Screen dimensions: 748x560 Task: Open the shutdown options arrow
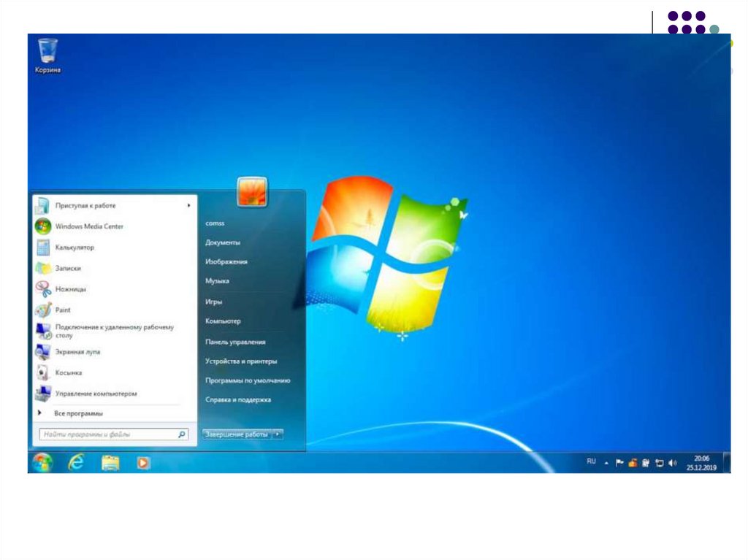point(278,434)
